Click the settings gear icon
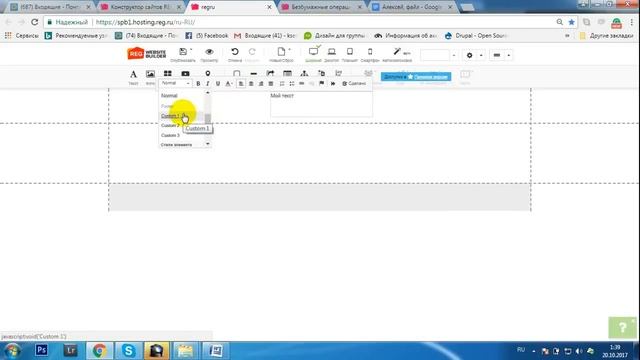The height and width of the screenshot is (360, 640). tap(469, 55)
